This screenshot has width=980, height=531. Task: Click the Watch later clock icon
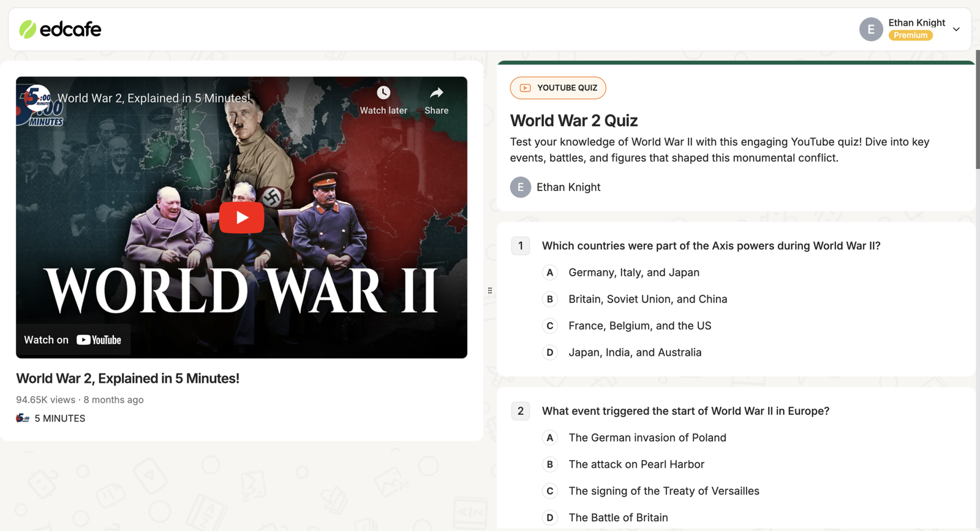point(383,93)
